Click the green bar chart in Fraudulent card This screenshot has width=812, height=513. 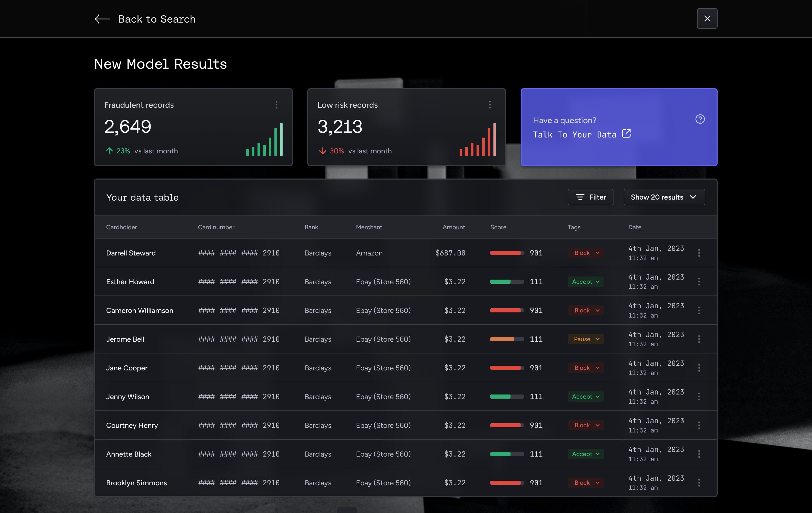[x=264, y=139]
